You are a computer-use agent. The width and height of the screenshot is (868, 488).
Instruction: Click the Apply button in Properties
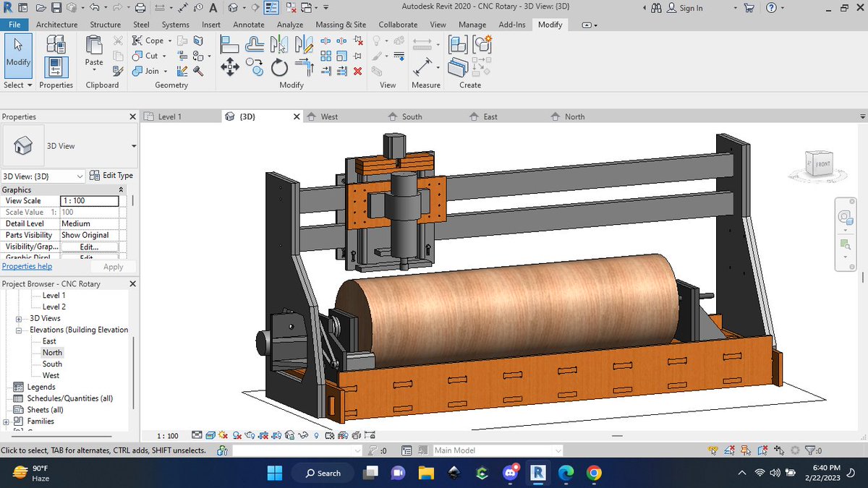(x=113, y=266)
